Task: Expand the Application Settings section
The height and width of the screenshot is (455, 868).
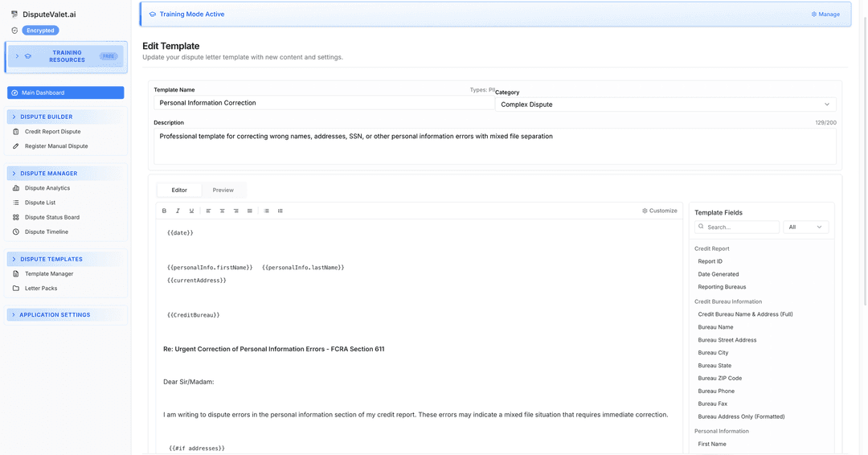Action: tap(67, 315)
